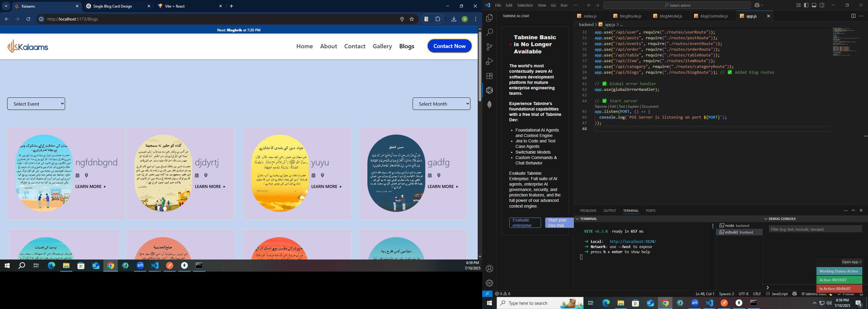The image size is (868, 309).
Task: Switch to the OUTPUT panel tab
Action: pyautogui.click(x=609, y=211)
